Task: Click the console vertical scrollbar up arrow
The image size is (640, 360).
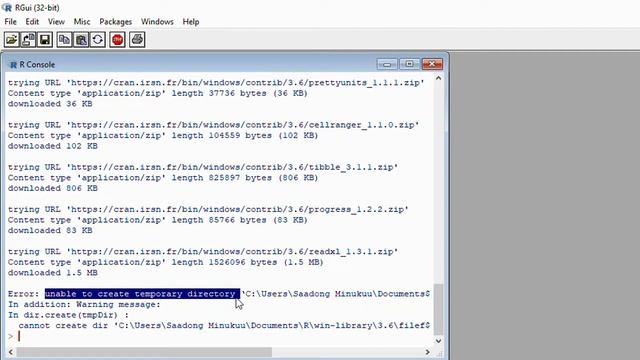Action: pyautogui.click(x=438, y=78)
